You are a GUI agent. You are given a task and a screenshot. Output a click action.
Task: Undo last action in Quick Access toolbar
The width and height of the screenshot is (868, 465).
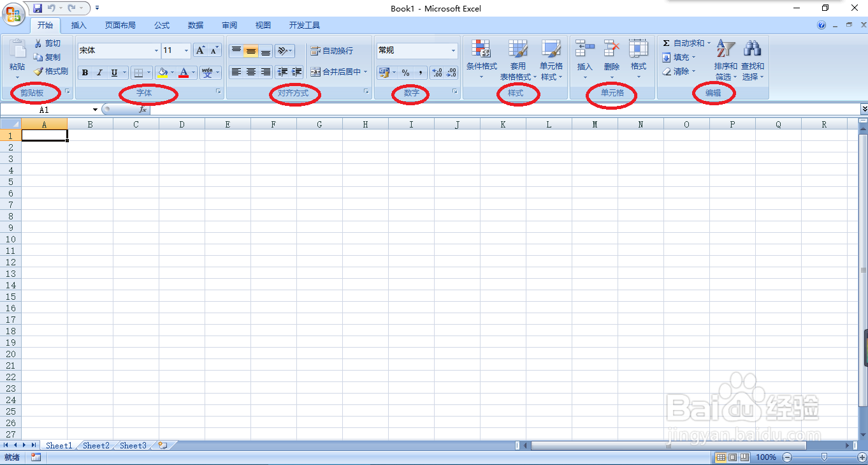click(x=52, y=8)
